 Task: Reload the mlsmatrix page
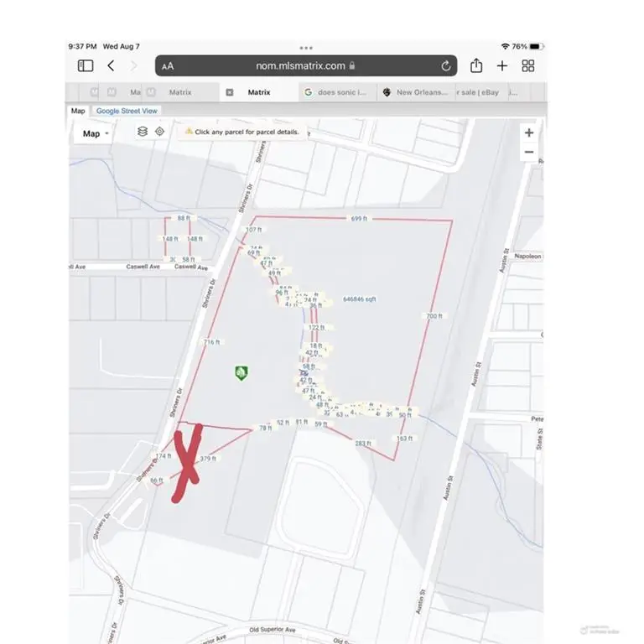click(446, 65)
